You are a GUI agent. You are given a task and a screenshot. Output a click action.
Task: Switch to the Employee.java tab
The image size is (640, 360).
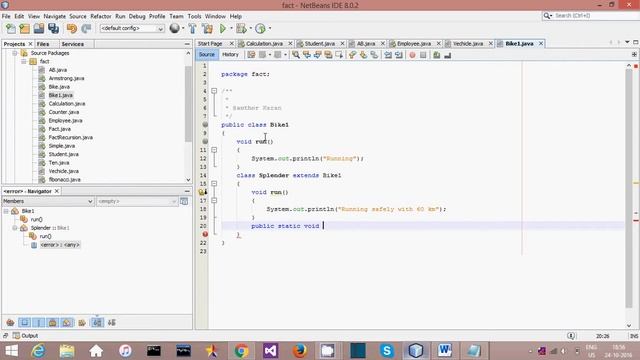pyautogui.click(x=413, y=43)
